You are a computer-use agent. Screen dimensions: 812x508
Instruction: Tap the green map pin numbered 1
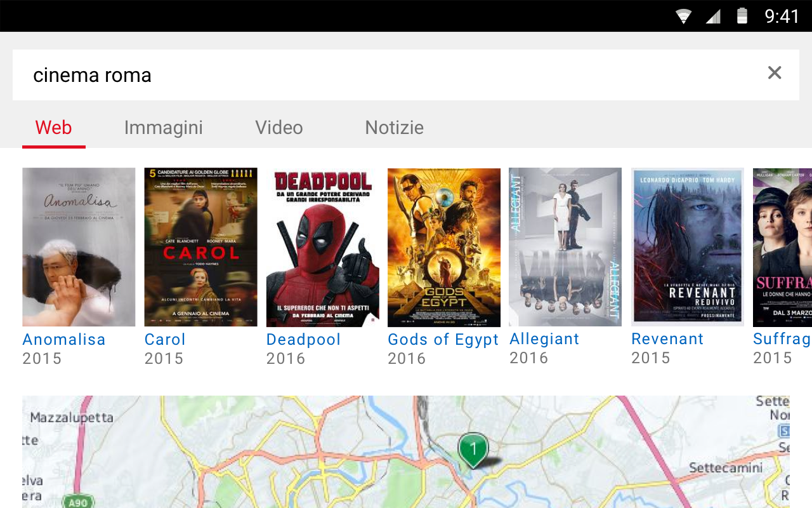coord(473,450)
